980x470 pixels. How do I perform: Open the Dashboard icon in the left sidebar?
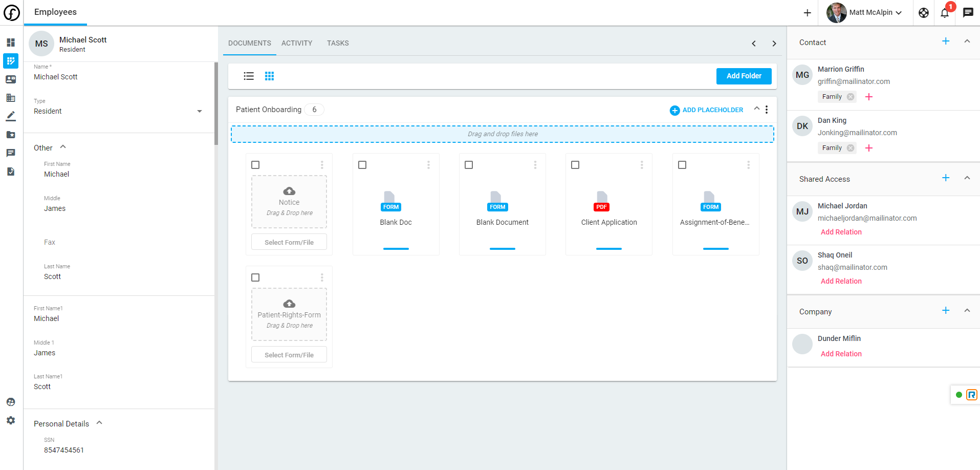pyautogui.click(x=10, y=43)
